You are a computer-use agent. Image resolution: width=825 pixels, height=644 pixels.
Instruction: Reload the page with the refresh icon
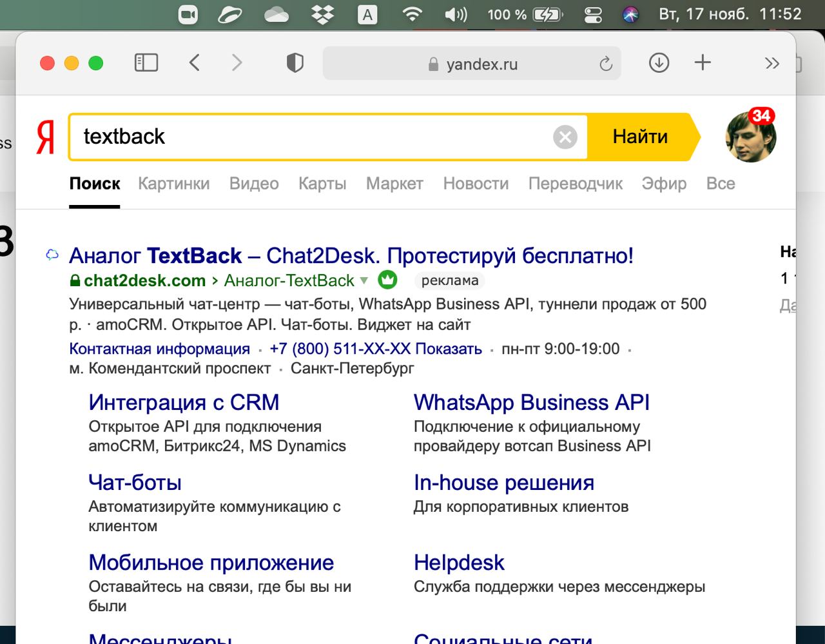605,64
